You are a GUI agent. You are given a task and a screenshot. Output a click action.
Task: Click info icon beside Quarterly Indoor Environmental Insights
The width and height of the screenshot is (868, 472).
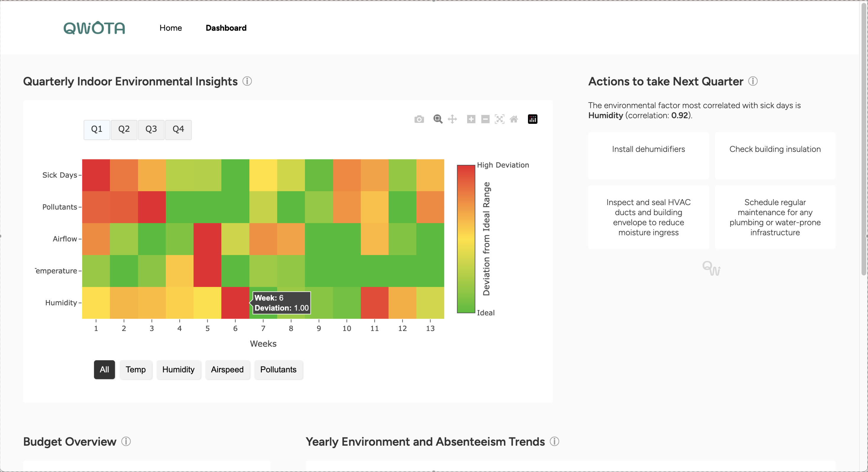pyautogui.click(x=247, y=81)
